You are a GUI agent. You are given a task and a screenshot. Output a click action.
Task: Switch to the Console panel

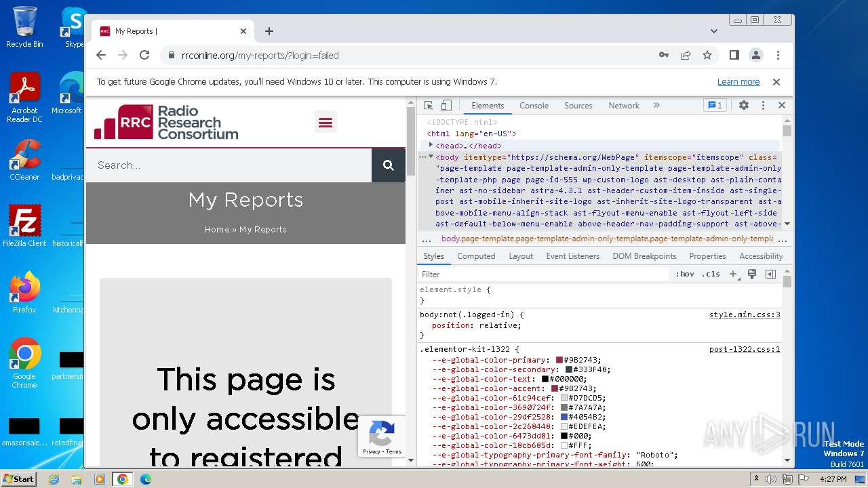point(534,106)
